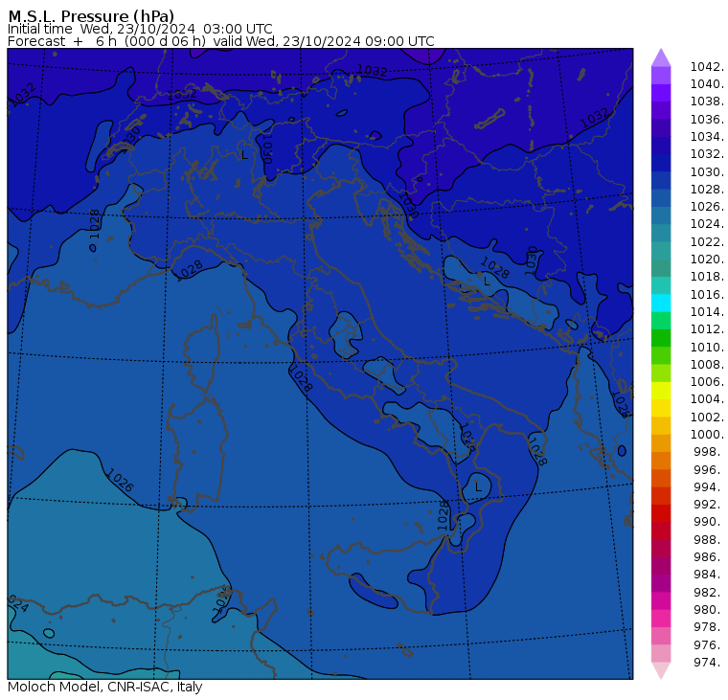Click the 1002. legend label
The image size is (728, 700).
pos(707,417)
